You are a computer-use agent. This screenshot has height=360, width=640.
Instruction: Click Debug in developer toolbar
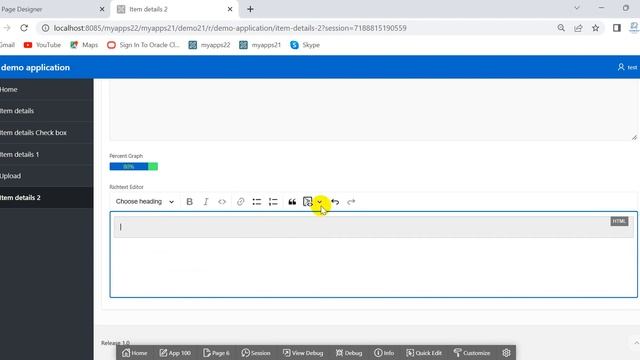pyautogui.click(x=349, y=353)
